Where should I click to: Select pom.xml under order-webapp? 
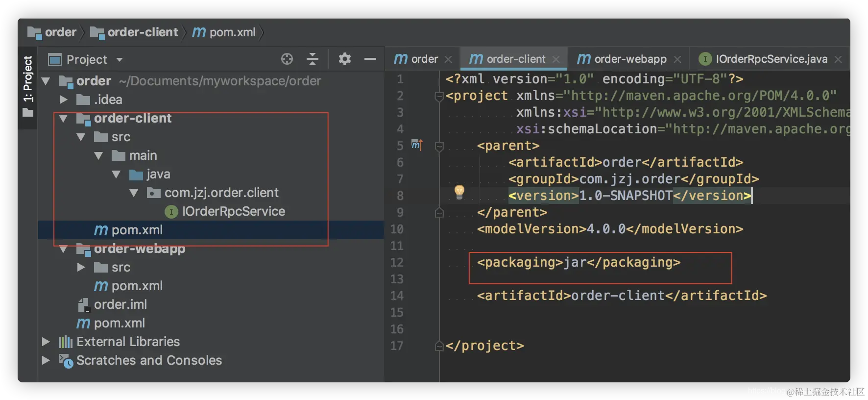click(137, 286)
